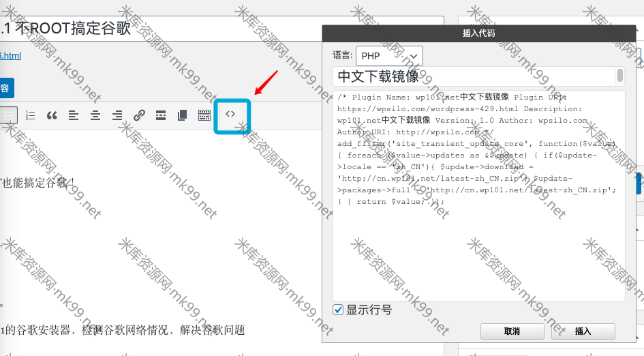Viewport: 644px width, 356px height.
Task: Open the permalink ending in .html
Action: [10, 55]
